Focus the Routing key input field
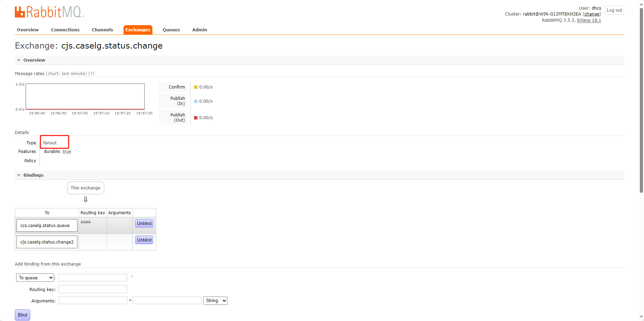This screenshot has height=321, width=644. (93, 289)
